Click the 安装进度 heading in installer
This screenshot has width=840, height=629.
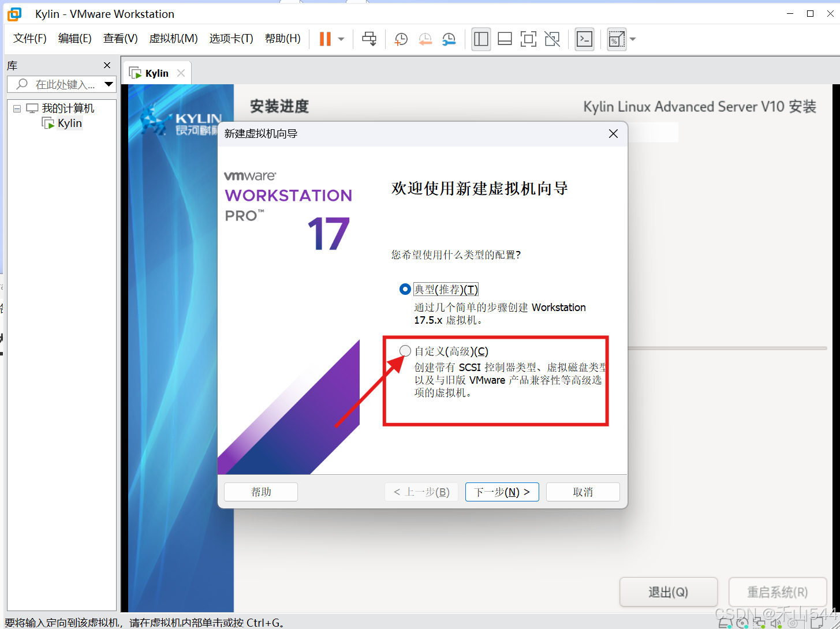coord(279,106)
